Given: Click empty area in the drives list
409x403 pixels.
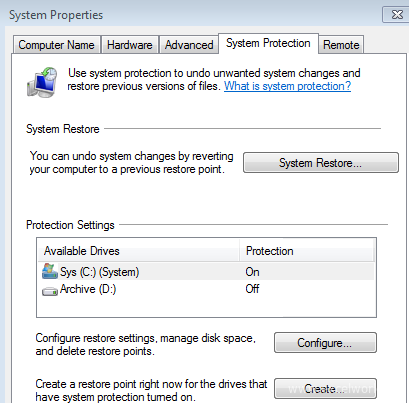Looking at the screenshot, I should tap(206, 307).
